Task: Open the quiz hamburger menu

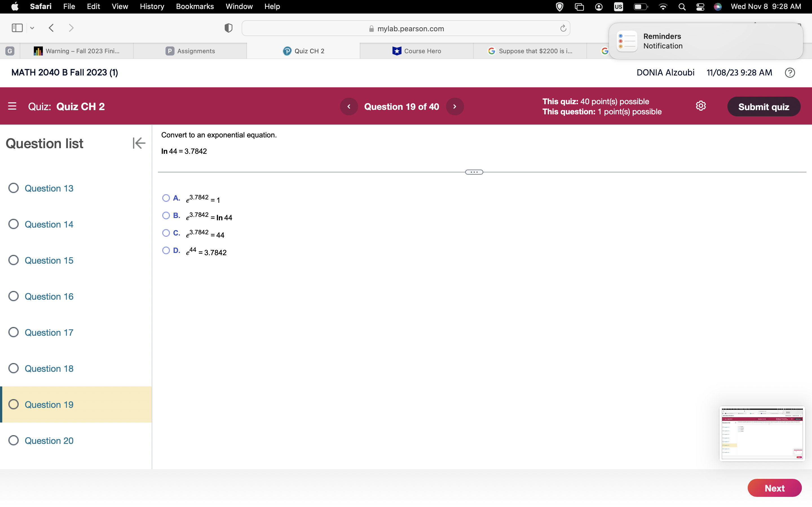Action: 12,106
